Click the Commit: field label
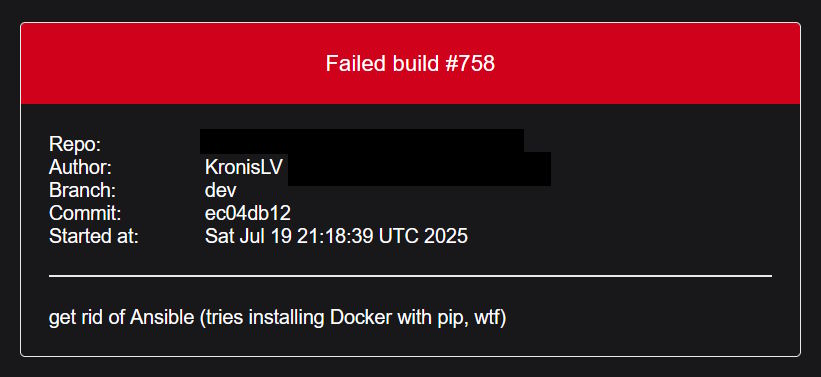Screen dimensions: 821x377 [x=85, y=213]
